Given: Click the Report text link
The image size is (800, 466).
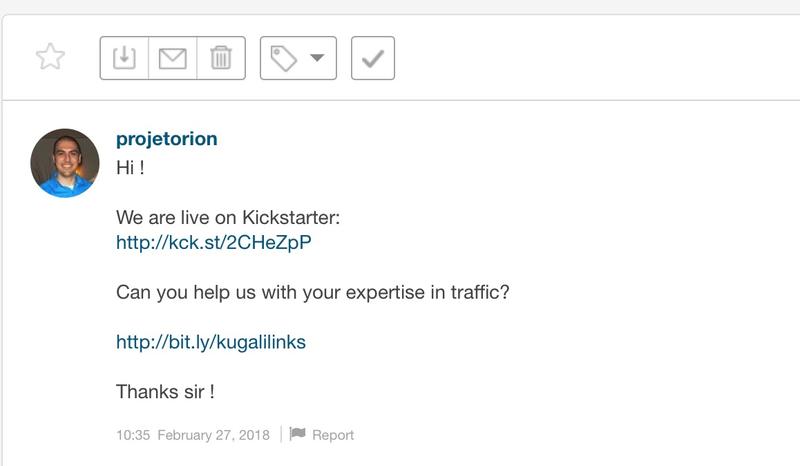Looking at the screenshot, I should tap(333, 435).
